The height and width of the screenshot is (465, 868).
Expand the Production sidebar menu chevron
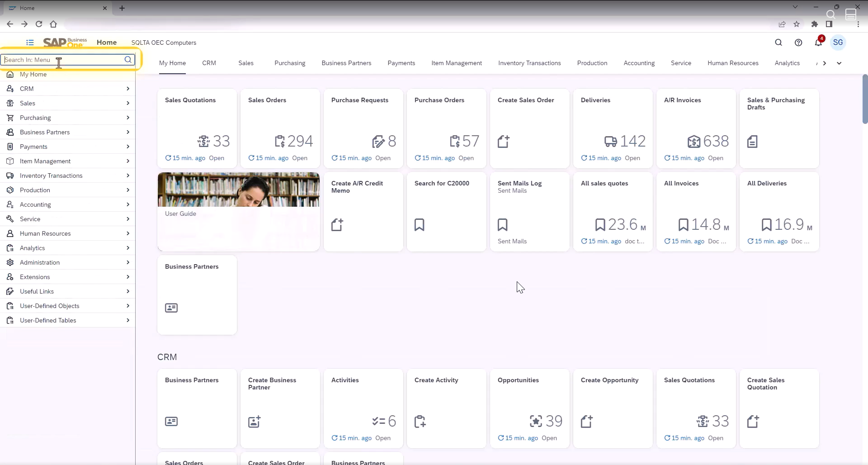(128, 190)
